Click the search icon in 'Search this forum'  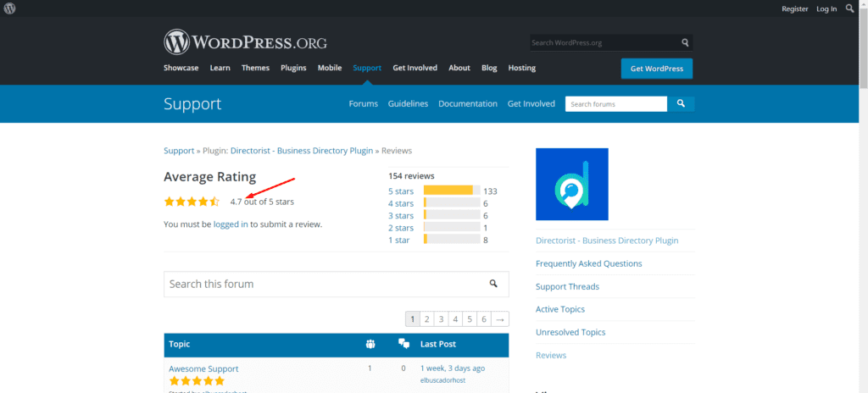pyautogui.click(x=493, y=284)
